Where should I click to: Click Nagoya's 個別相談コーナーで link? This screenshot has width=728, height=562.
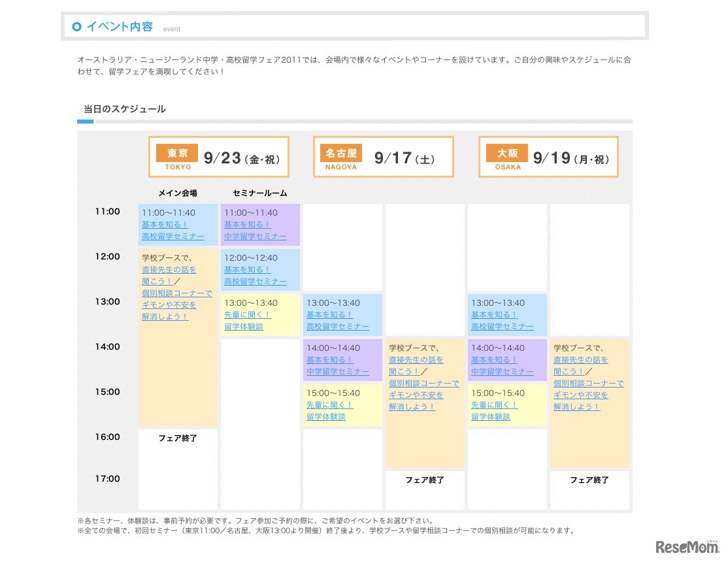click(423, 382)
